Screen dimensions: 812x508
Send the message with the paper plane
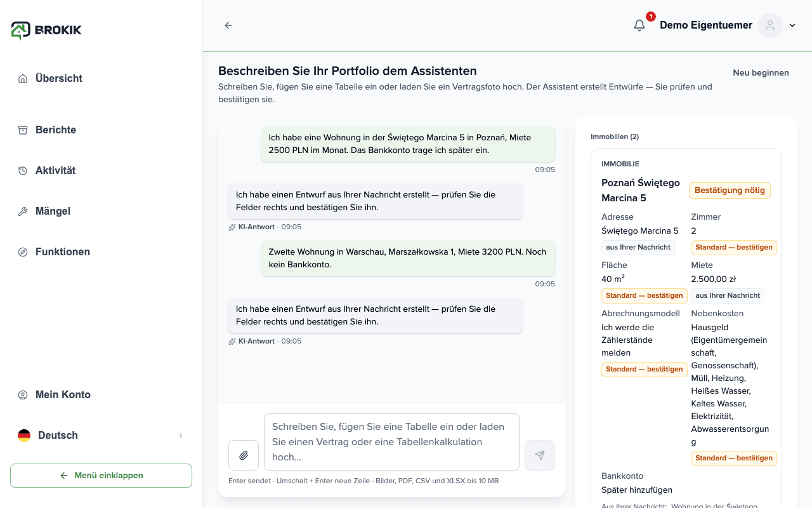[540, 455]
